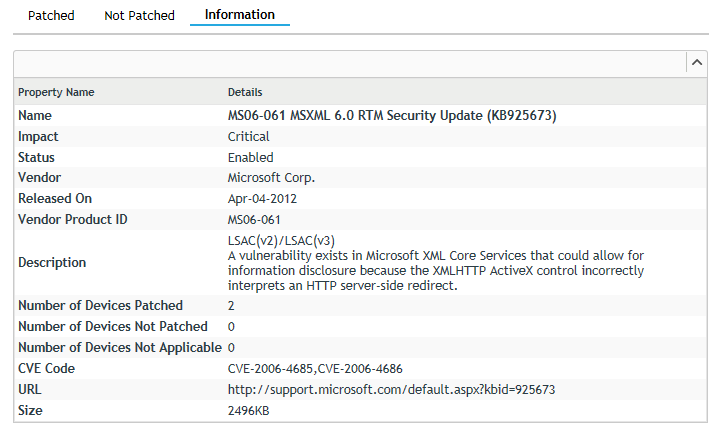The image size is (709, 424).
Task: Collapse the details panel using the chevron
Action: (x=695, y=63)
